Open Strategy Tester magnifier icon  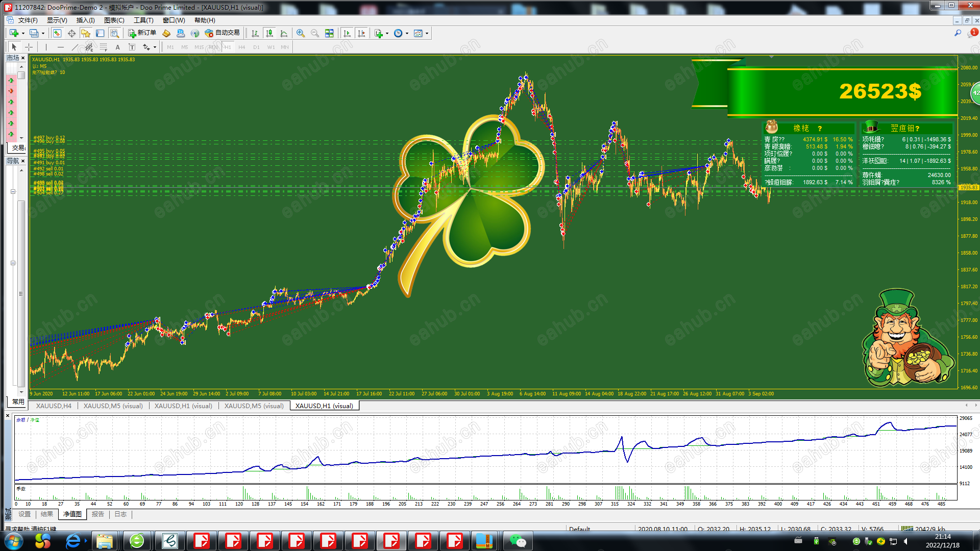pyautogui.click(x=114, y=33)
